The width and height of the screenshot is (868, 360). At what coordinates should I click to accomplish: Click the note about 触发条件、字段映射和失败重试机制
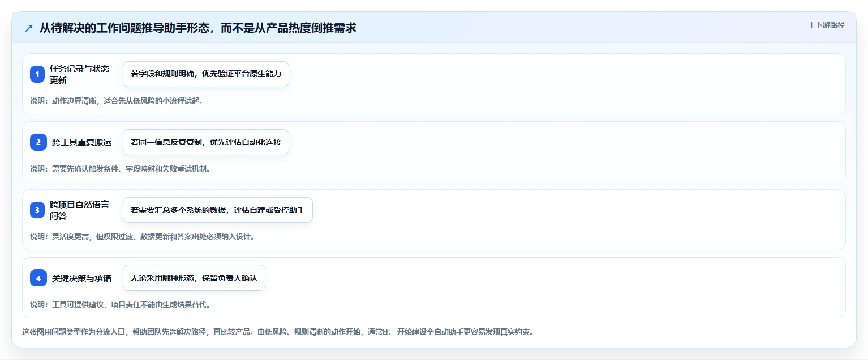[121, 169]
